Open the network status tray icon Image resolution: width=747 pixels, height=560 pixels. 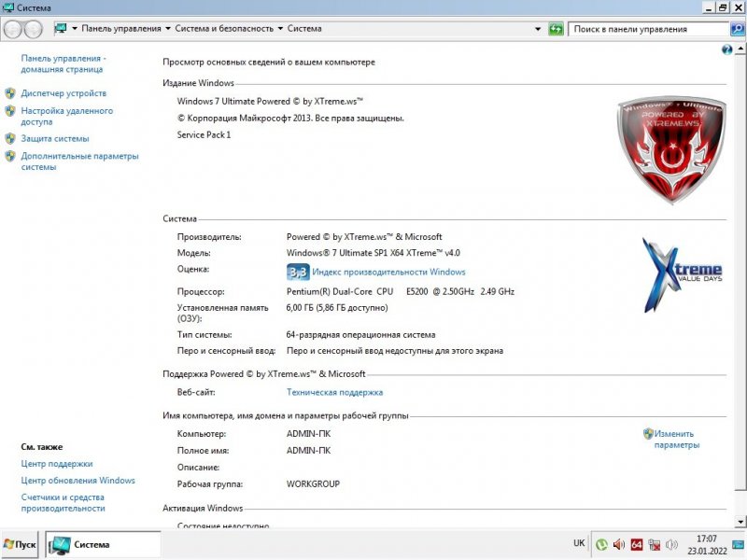click(x=654, y=544)
